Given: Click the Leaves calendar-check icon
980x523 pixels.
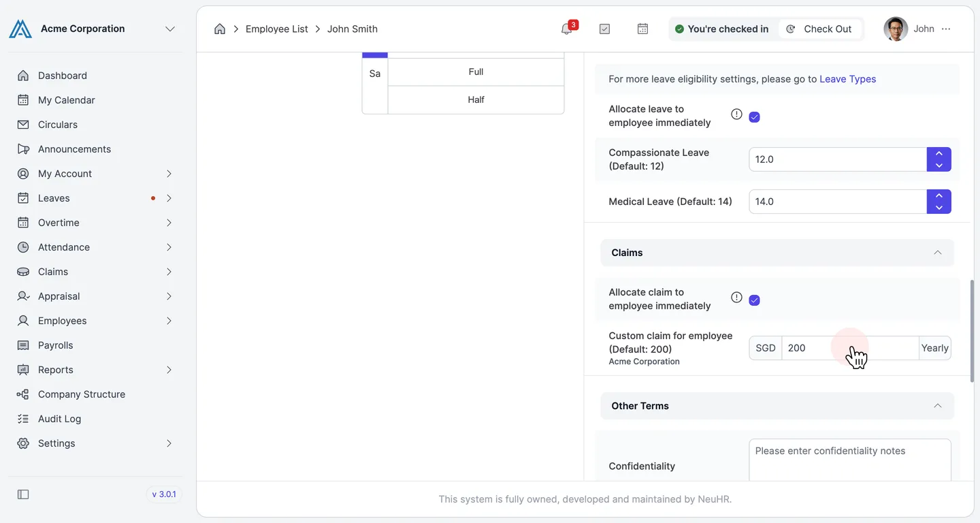Looking at the screenshot, I should [x=23, y=198].
